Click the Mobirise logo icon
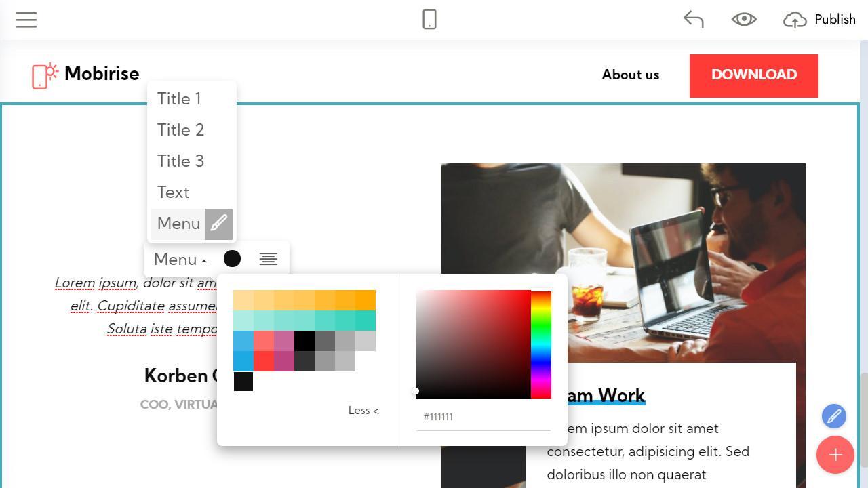Screen dimensions: 868x488 45,75
